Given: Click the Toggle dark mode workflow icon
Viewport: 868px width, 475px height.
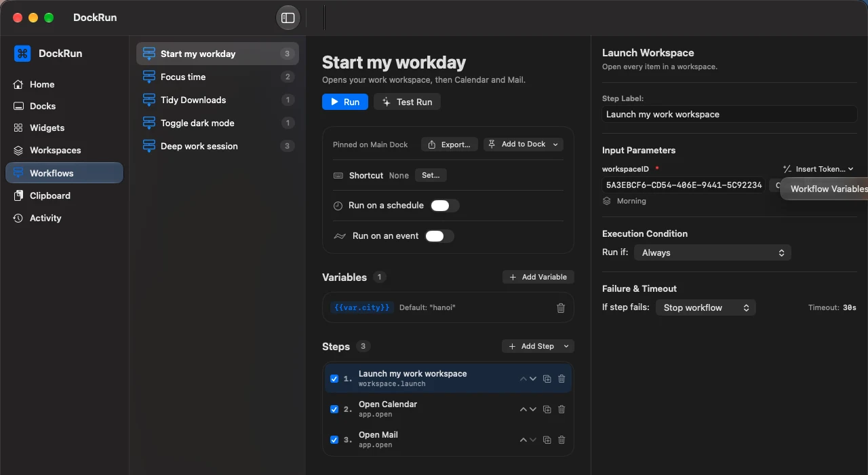Looking at the screenshot, I should point(149,123).
